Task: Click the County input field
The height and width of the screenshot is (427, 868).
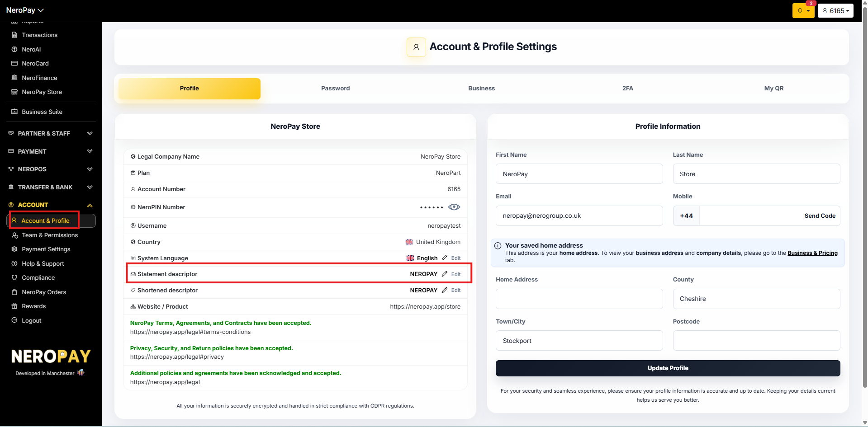Action: (756, 299)
